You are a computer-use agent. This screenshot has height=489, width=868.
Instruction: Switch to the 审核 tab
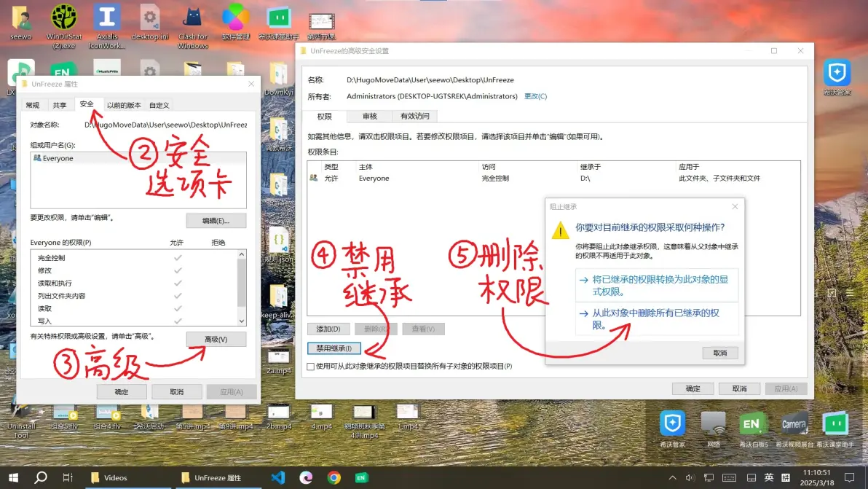pos(369,116)
